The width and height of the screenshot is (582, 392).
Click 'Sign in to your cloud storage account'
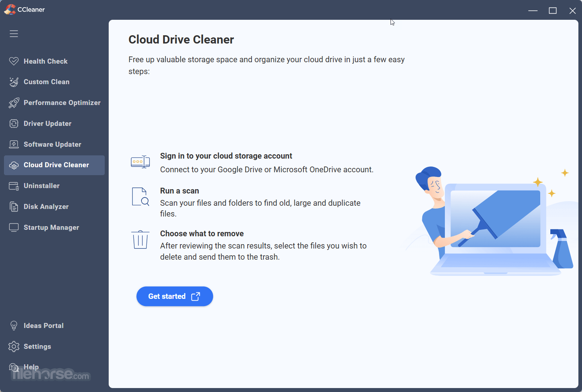[x=226, y=156]
